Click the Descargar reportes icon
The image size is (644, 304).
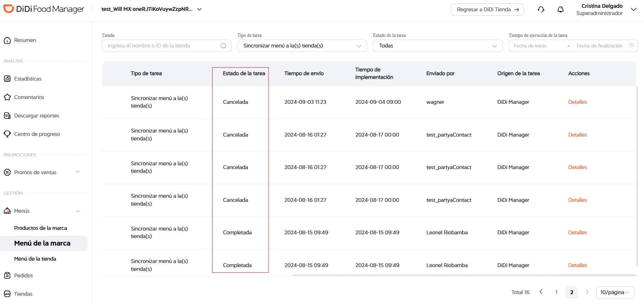[x=7, y=116]
